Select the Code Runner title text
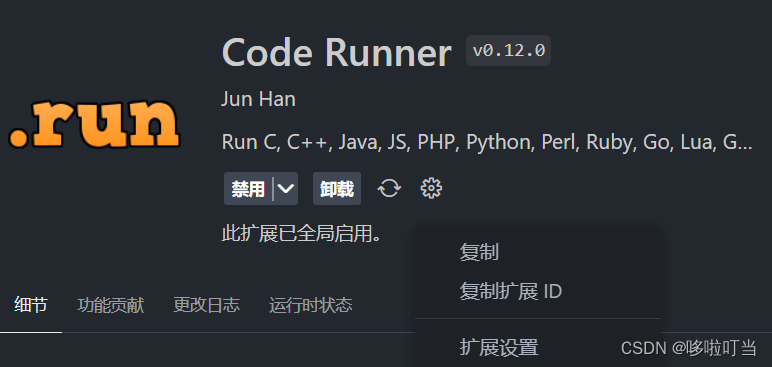772x367 pixels. [337, 52]
